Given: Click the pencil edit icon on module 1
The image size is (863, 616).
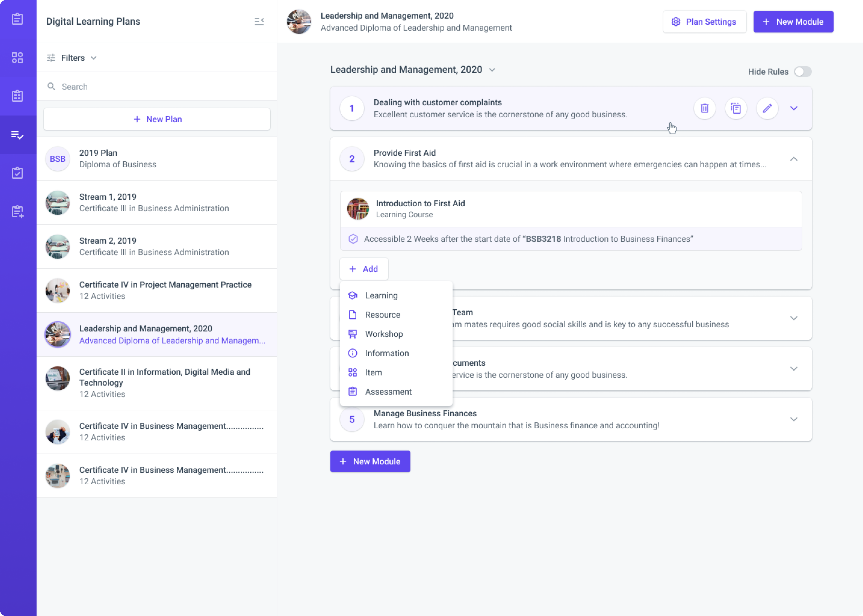Looking at the screenshot, I should (x=767, y=109).
